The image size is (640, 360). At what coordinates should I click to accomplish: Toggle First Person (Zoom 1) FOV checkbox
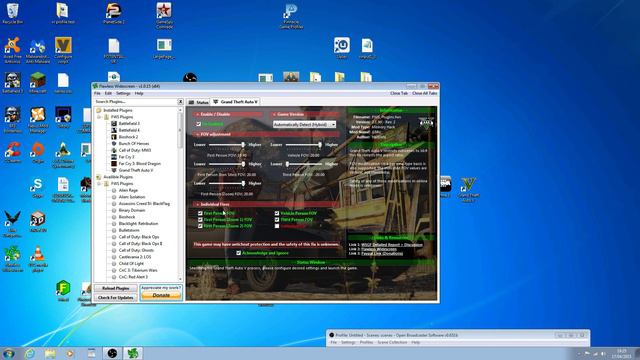coord(200,220)
